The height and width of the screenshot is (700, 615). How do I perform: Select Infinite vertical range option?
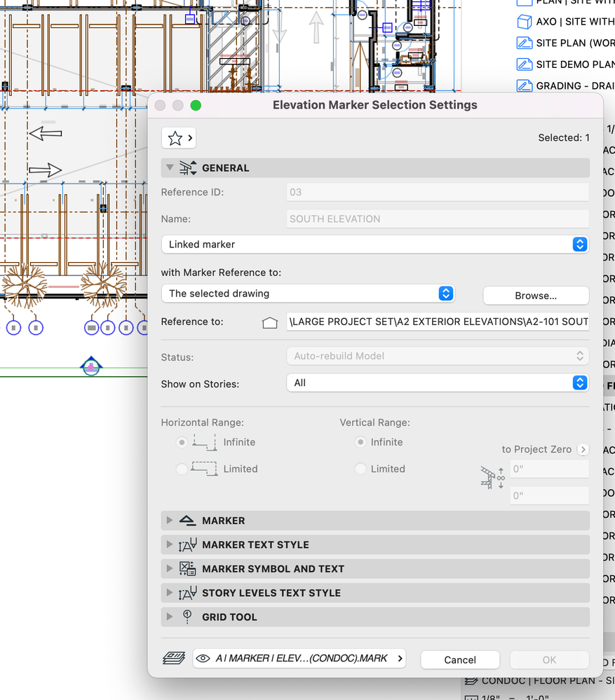tap(361, 442)
